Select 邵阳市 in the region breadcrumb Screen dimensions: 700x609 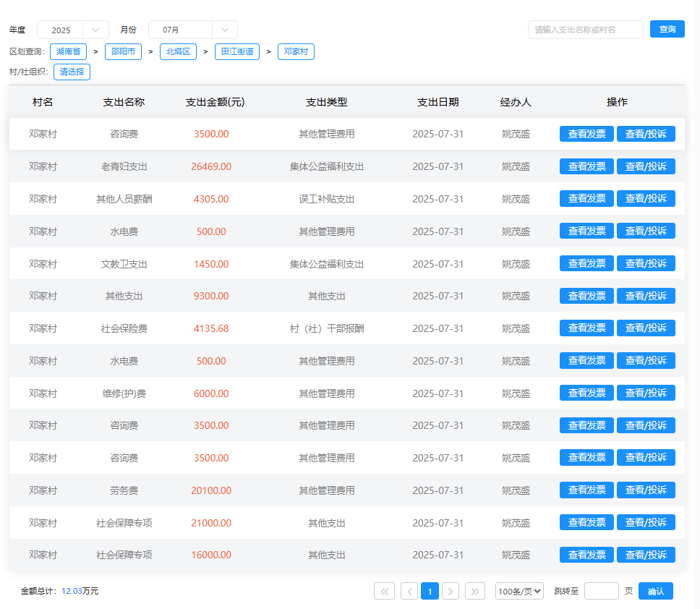pyautogui.click(x=123, y=52)
